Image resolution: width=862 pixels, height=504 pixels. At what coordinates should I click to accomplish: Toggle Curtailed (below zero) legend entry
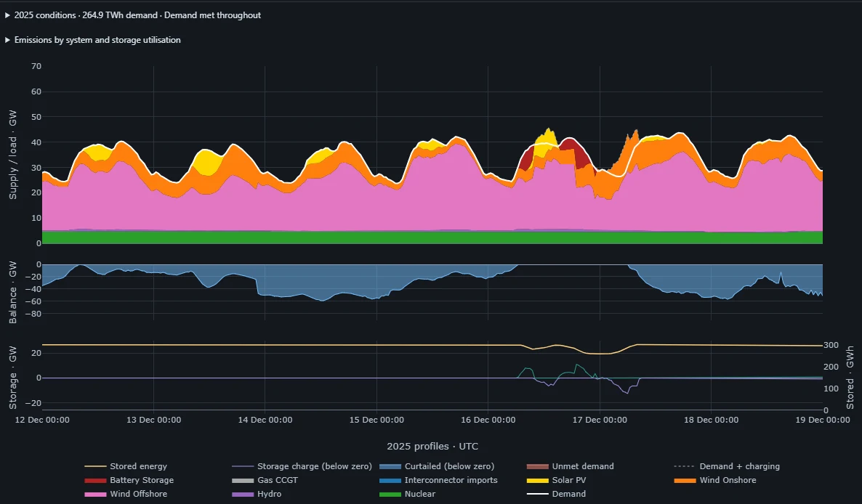pos(437,466)
